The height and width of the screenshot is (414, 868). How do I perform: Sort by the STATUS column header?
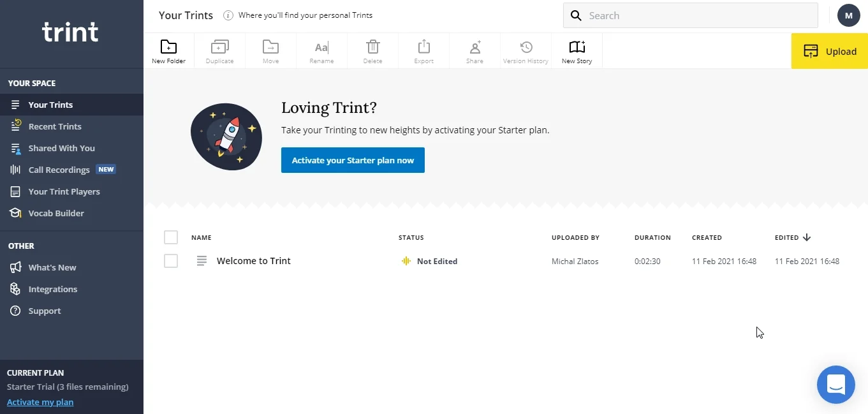point(411,237)
